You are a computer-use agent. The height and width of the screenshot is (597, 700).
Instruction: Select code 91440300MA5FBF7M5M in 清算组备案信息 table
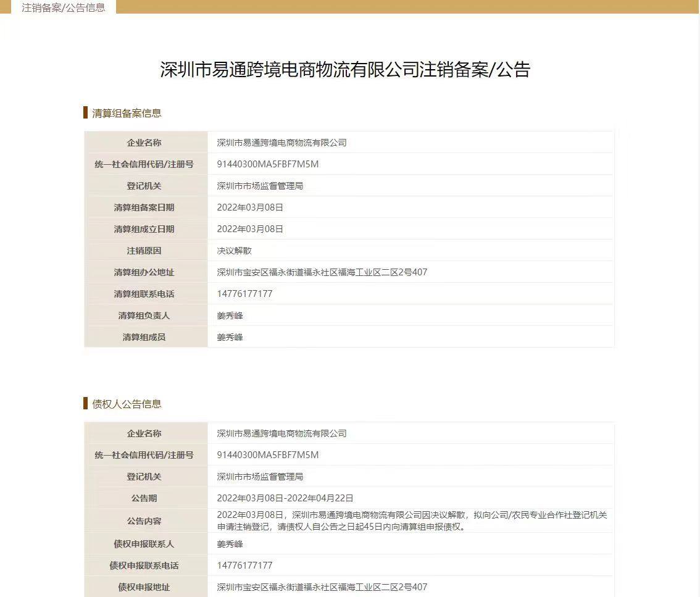click(x=268, y=164)
